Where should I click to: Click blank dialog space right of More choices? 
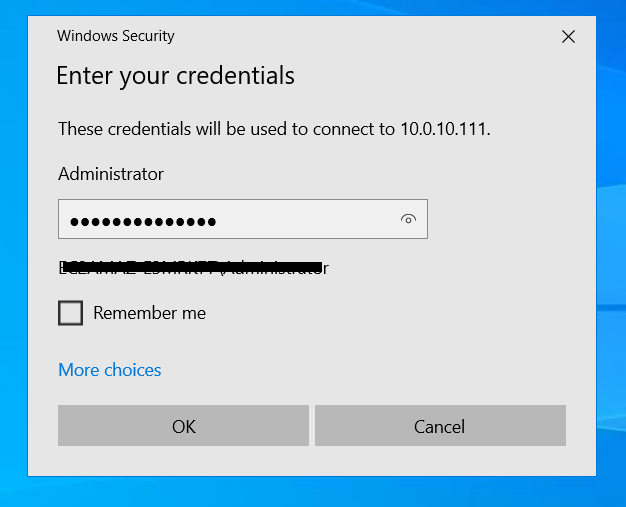(x=380, y=370)
